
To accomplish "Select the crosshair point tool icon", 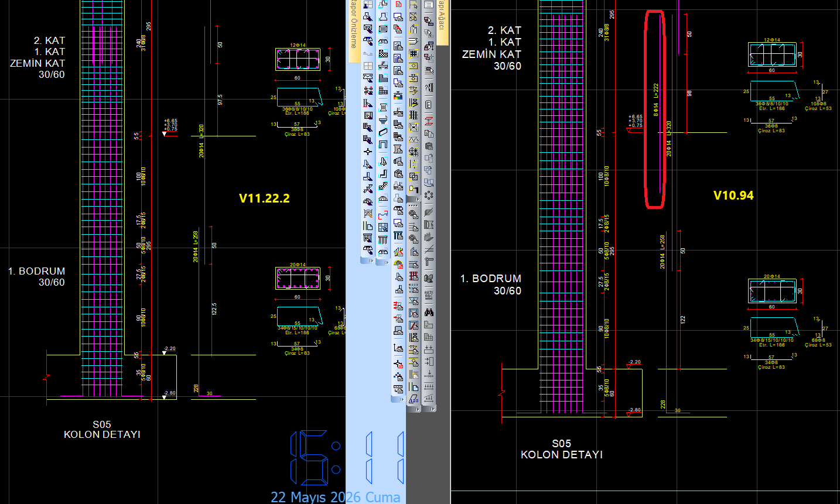I will 368,152.
